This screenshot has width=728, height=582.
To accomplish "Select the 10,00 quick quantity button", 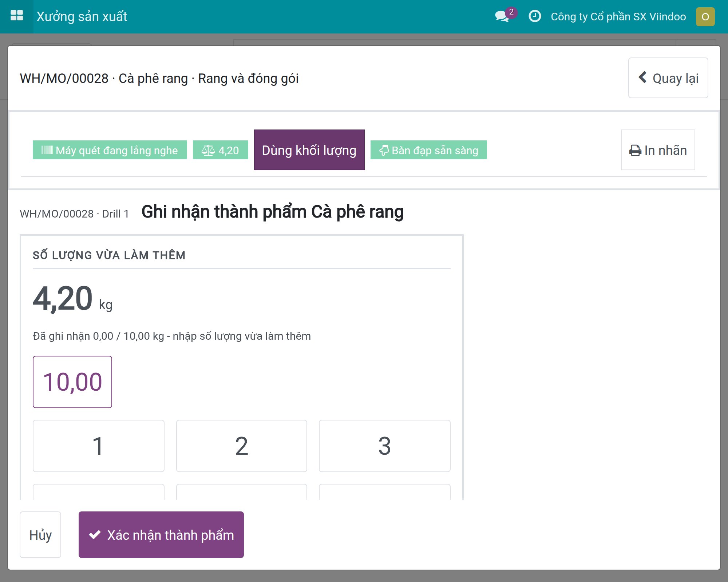I will coord(72,382).
